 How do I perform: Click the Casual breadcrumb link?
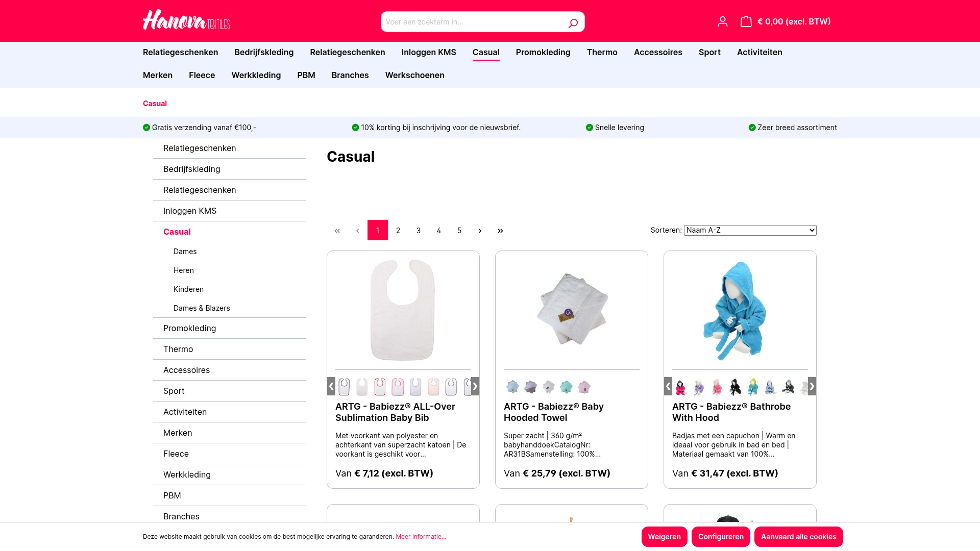(155, 104)
